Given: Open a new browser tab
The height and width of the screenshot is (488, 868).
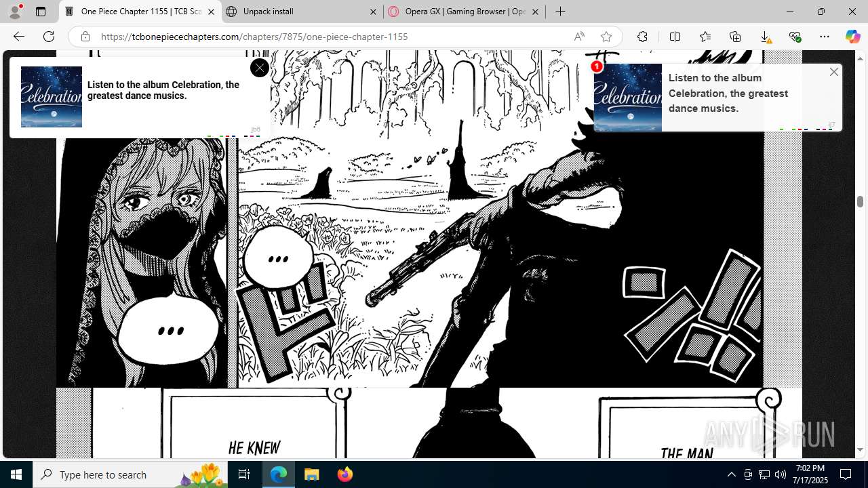Looking at the screenshot, I should 560,12.
